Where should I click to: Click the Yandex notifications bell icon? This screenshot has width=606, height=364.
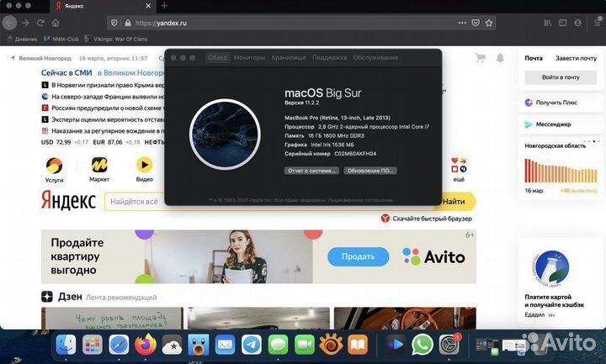click(500, 58)
